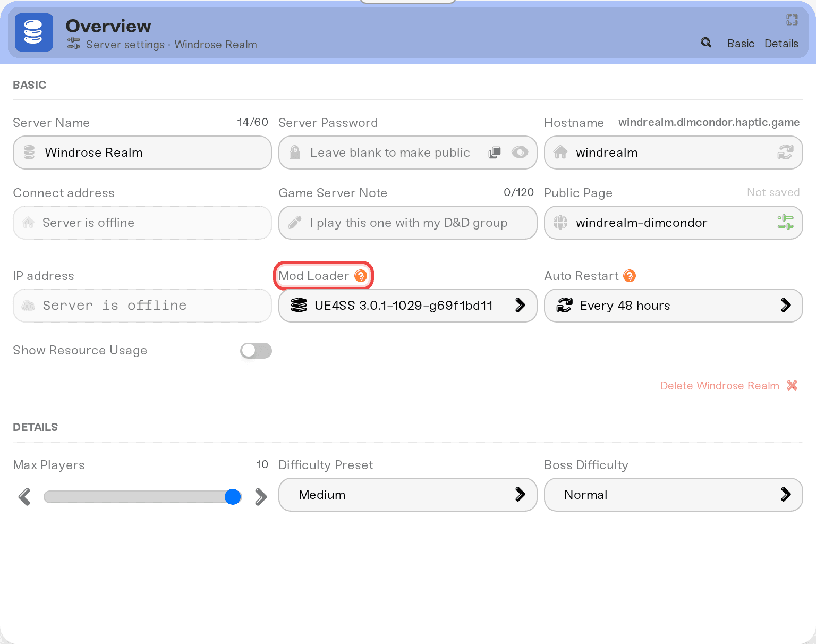Click the Public Page windrealm-dimcondor field
Image resolution: width=816 pixels, height=644 pixels.
click(674, 223)
